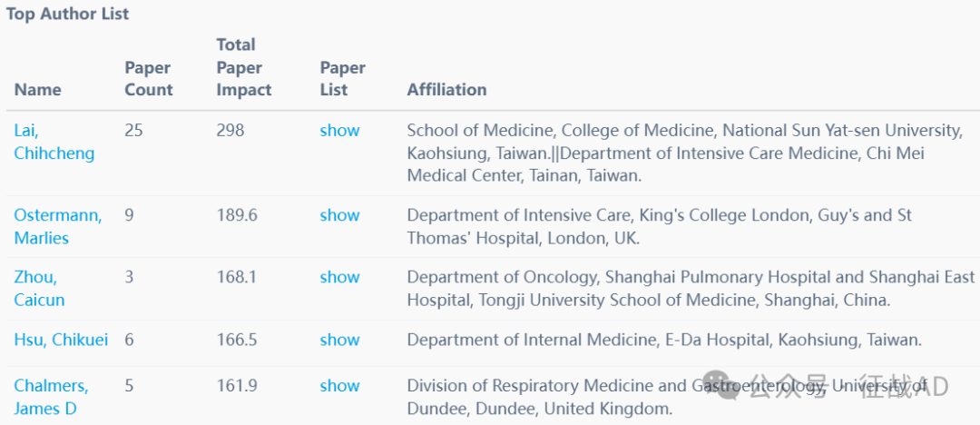
Task: Show papers for Chalmers, James D
Action: coord(339,386)
